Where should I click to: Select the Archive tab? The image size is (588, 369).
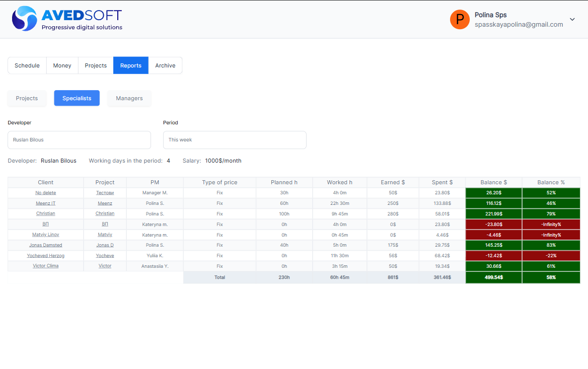coord(165,65)
